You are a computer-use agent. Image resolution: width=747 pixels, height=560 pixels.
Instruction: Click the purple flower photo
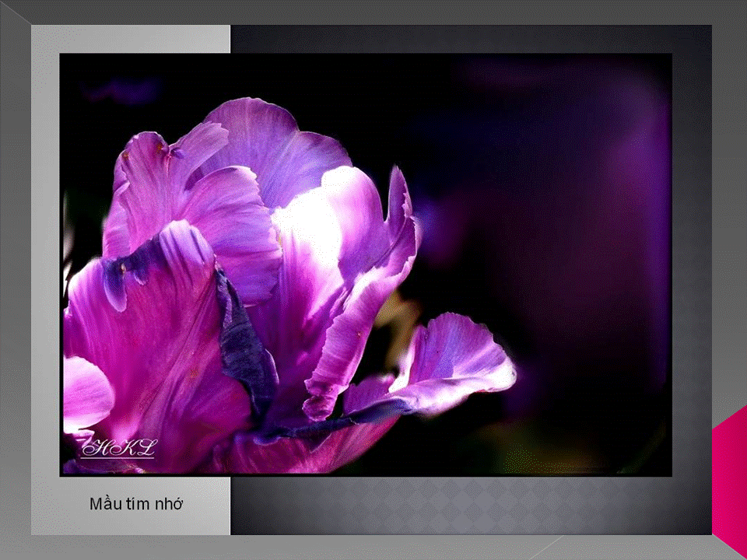click(x=366, y=264)
